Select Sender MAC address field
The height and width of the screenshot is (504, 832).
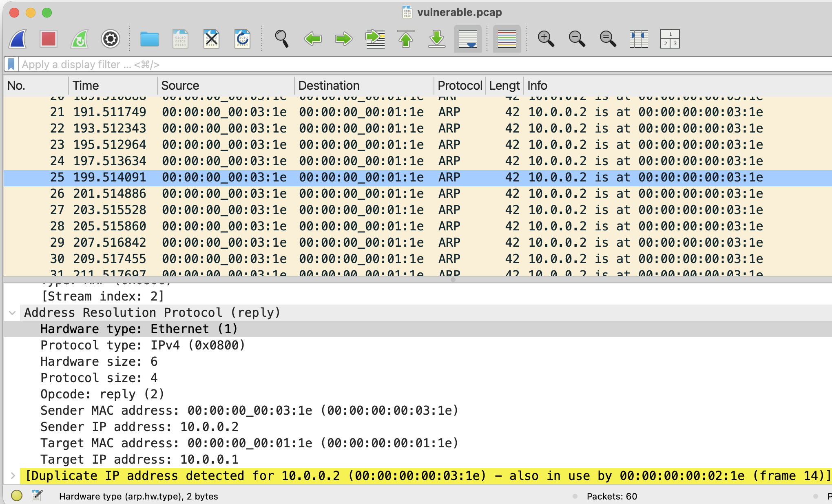pyautogui.click(x=418, y=411)
